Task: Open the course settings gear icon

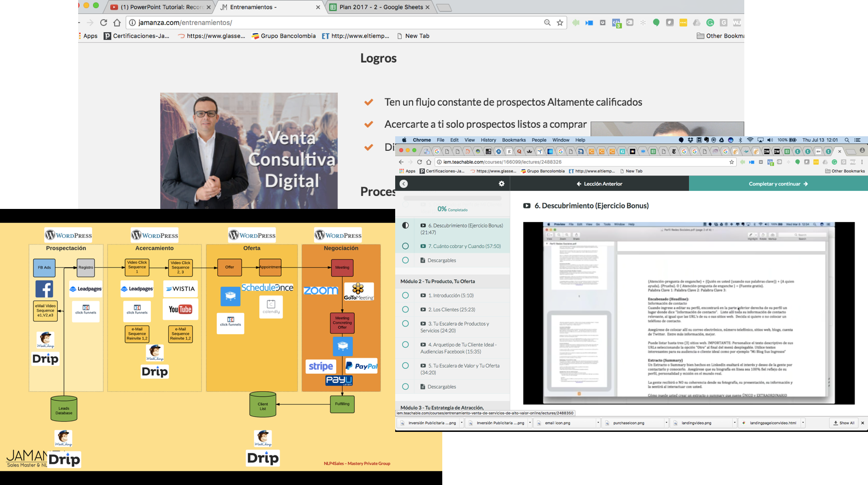Action: tap(501, 184)
